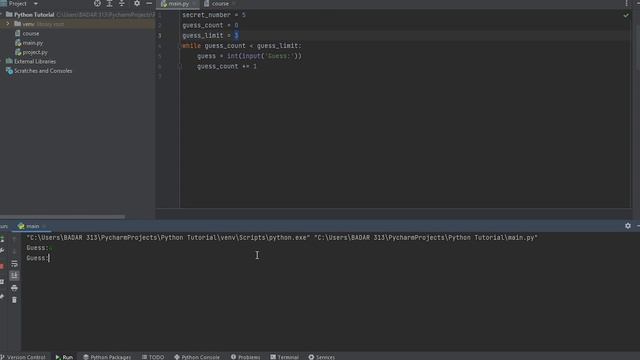Click the locate/select opened file target icon
Screen dimensions: 640x360
pyautogui.click(x=97, y=4)
